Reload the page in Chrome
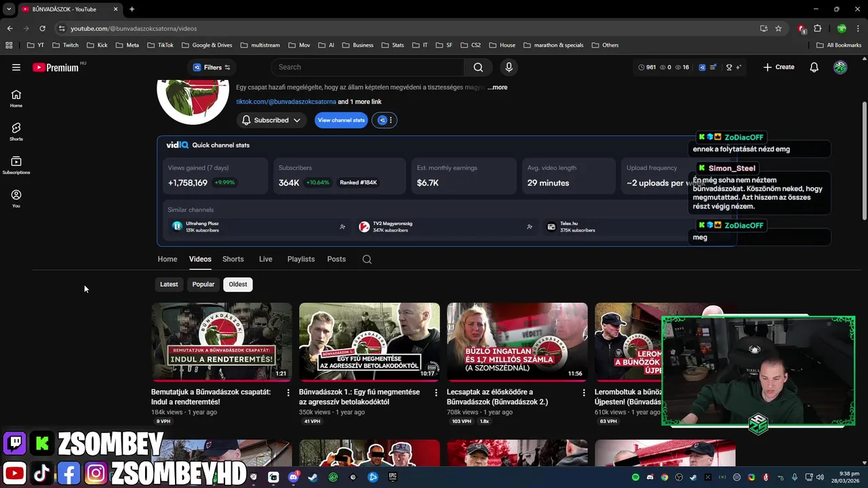 (x=42, y=28)
